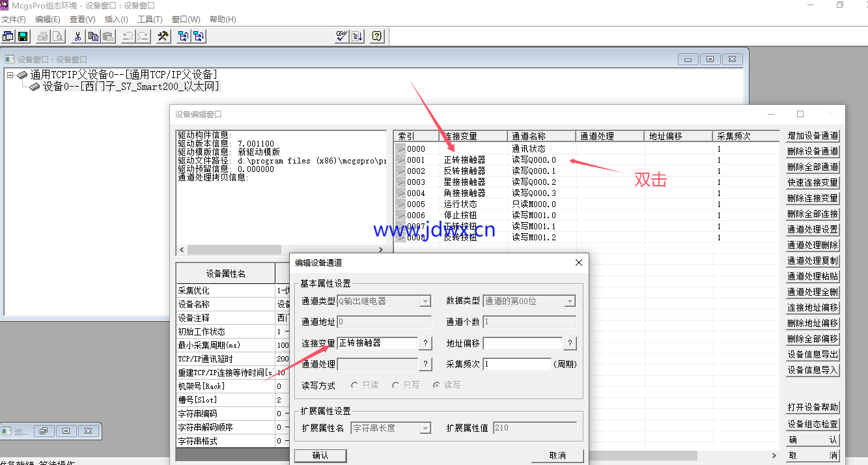Open the 窗口(W) menu
Screen dimensions: 868x465
point(186,20)
